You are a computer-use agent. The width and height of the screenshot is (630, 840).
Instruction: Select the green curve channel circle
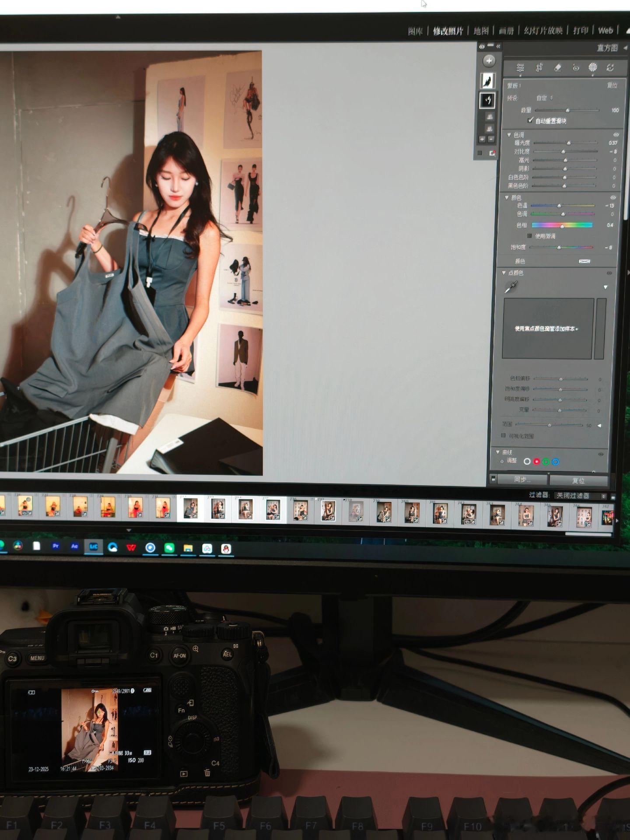pos(546,462)
